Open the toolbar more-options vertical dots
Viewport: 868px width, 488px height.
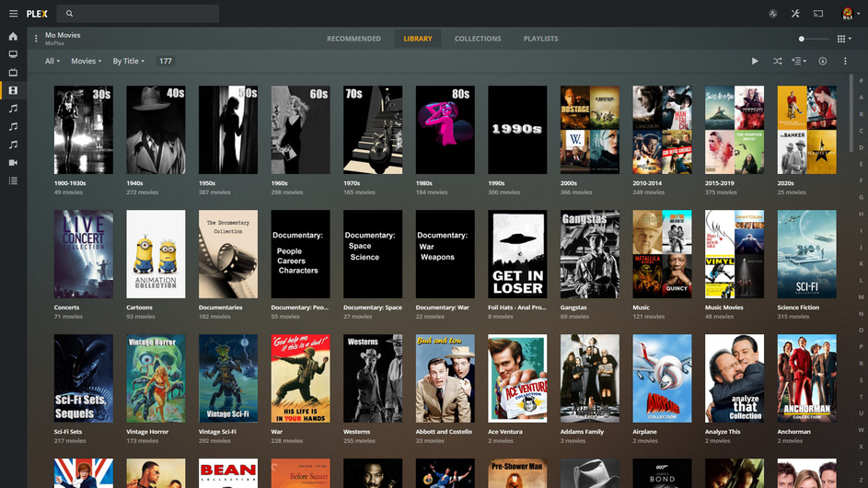coord(845,61)
